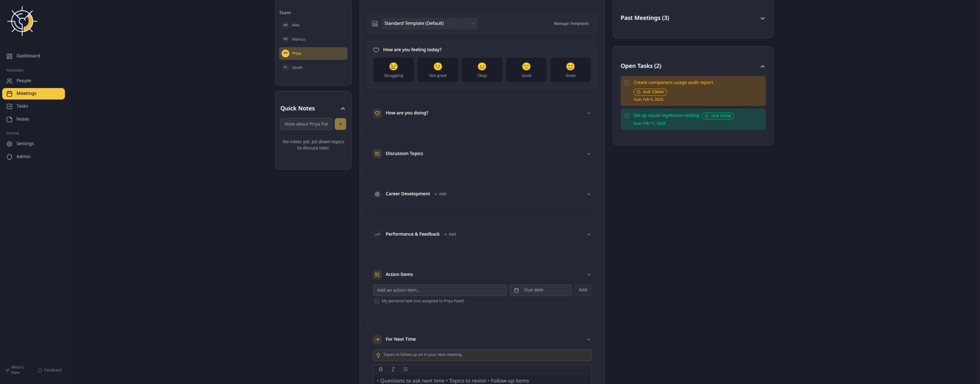
Task: Select the Struggling mood emoji
Action: 393,69
